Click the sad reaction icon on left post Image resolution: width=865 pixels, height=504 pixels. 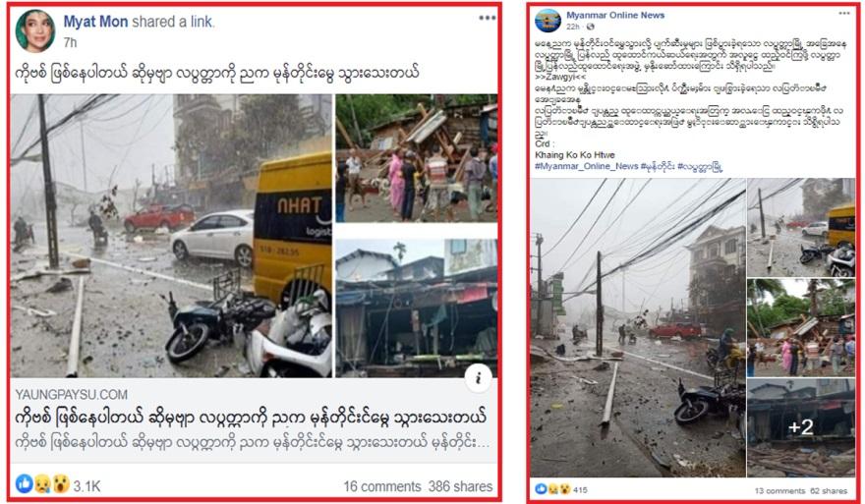pos(42,484)
